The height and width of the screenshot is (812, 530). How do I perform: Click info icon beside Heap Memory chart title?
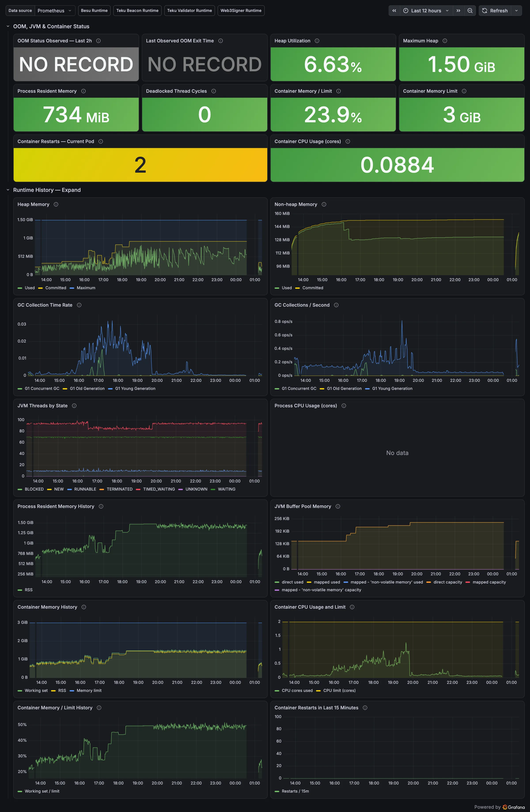(x=56, y=204)
